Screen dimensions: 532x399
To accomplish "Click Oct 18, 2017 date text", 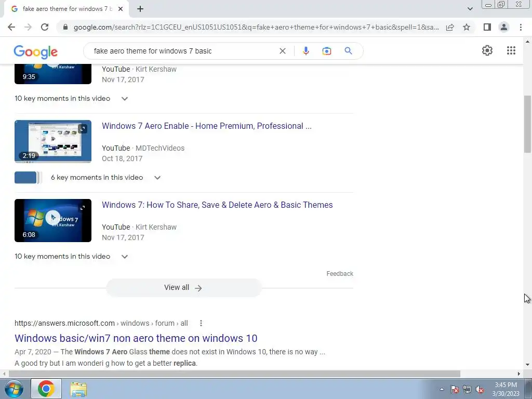I will tap(122, 159).
